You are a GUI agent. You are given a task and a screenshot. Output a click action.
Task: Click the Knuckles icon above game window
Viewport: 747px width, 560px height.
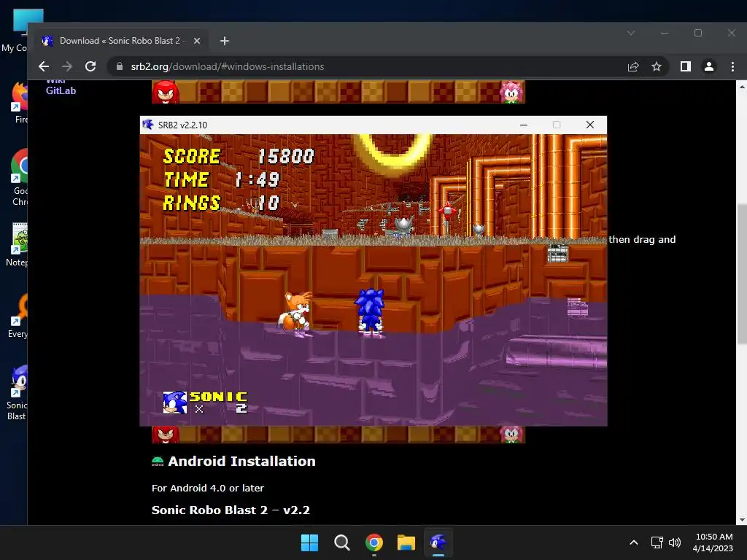[166, 92]
